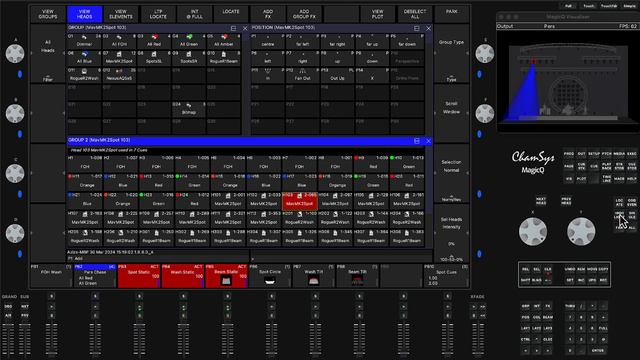This screenshot has width=640, height=360.
Task: Select the 'far left' position P2
Action: coord(302,40)
